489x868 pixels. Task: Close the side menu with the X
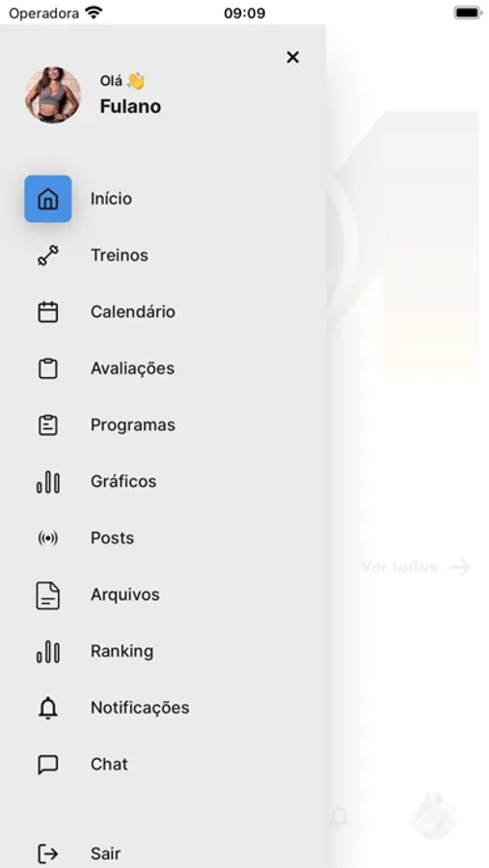292,57
